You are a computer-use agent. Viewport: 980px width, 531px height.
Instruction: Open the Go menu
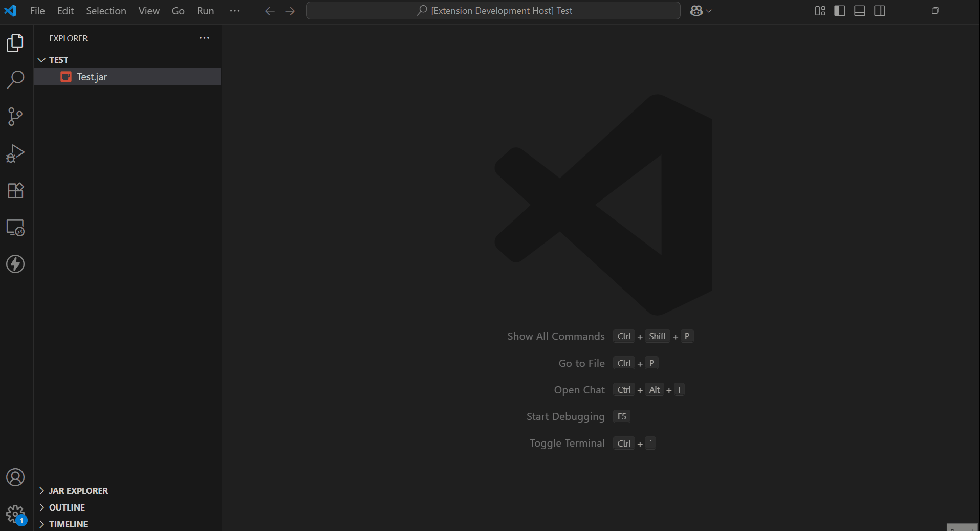click(x=178, y=11)
